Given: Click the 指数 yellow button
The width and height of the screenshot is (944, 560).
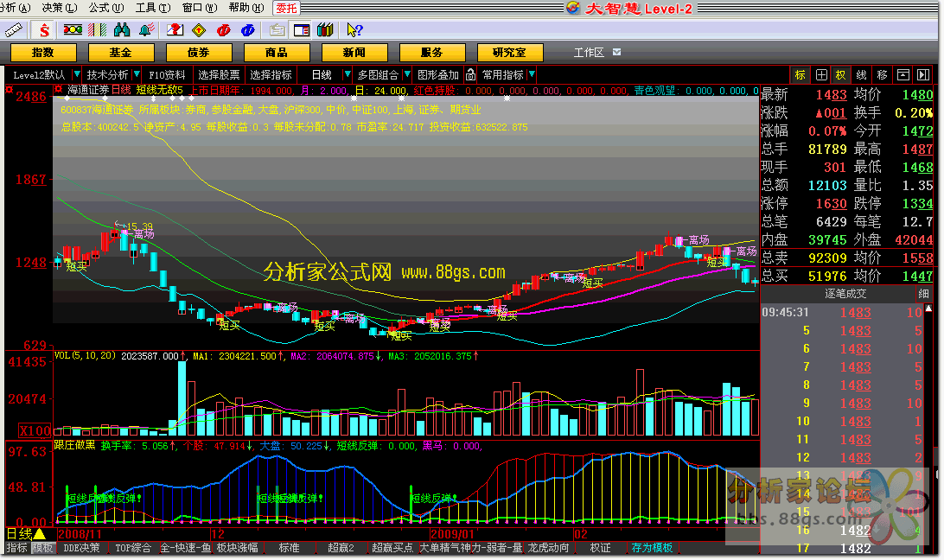Looking at the screenshot, I should click(43, 53).
